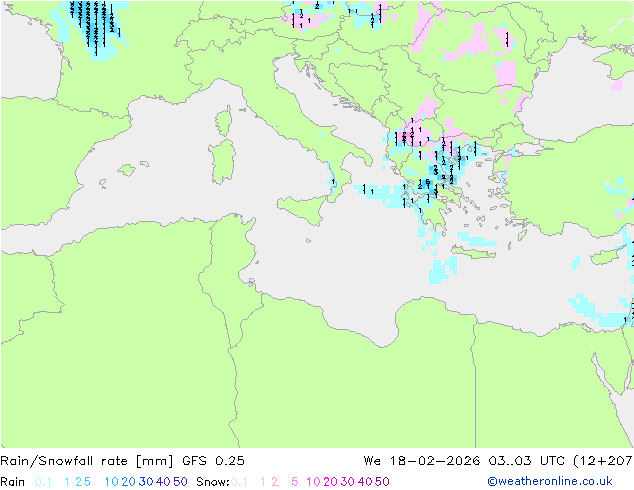Select snow legend value "50"
This screenshot has height=490, width=634.
coord(383,482)
